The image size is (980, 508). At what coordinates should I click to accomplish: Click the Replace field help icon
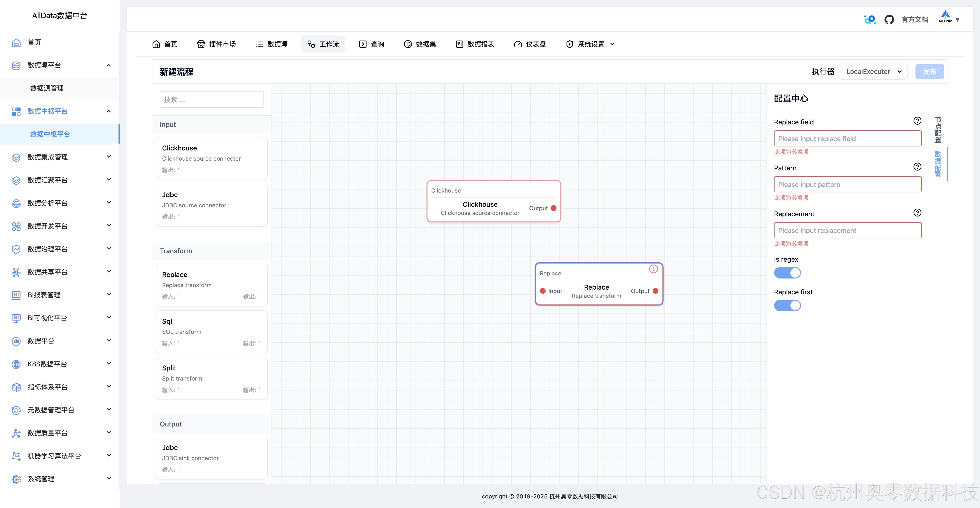(917, 121)
